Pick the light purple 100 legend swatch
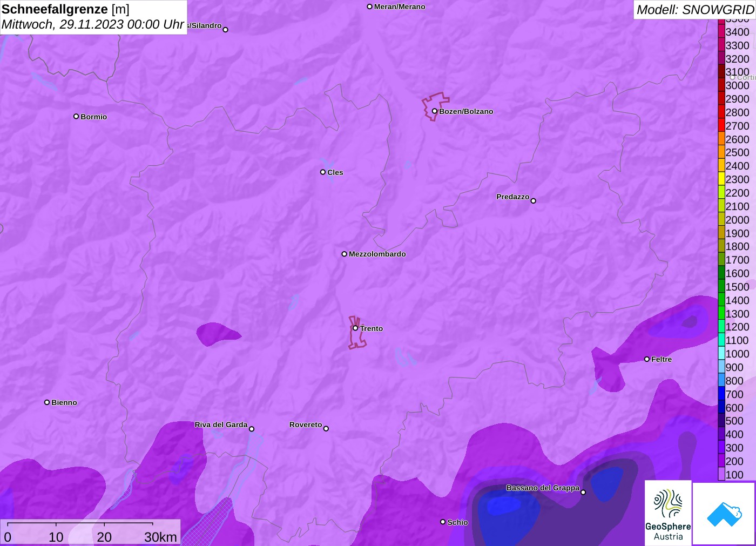 (x=721, y=474)
